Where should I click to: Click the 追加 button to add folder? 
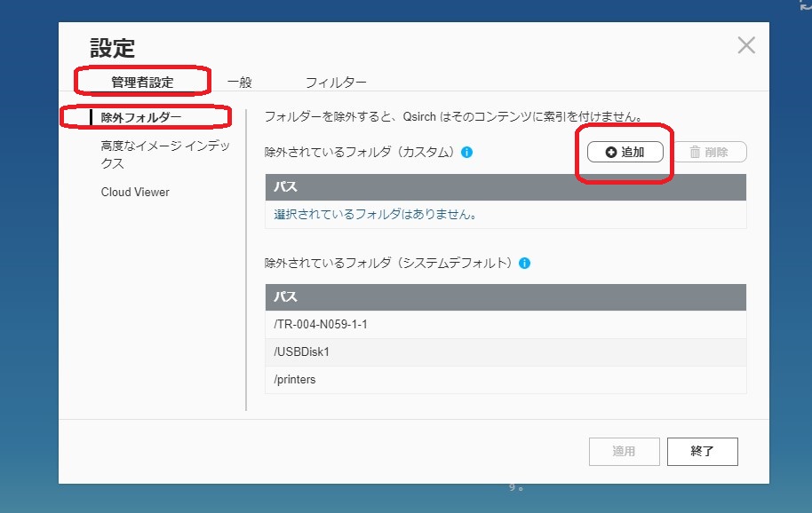[625, 152]
